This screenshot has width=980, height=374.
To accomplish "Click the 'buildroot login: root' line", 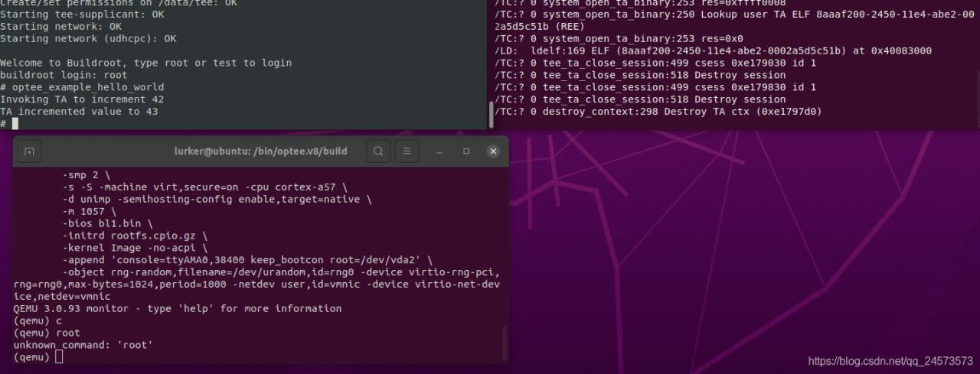I will click(x=64, y=75).
